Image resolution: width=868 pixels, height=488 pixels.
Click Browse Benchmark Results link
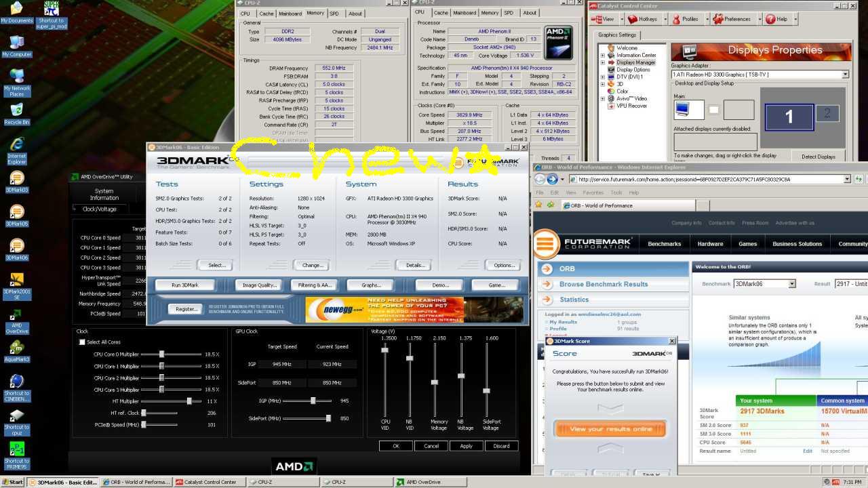[603, 284]
